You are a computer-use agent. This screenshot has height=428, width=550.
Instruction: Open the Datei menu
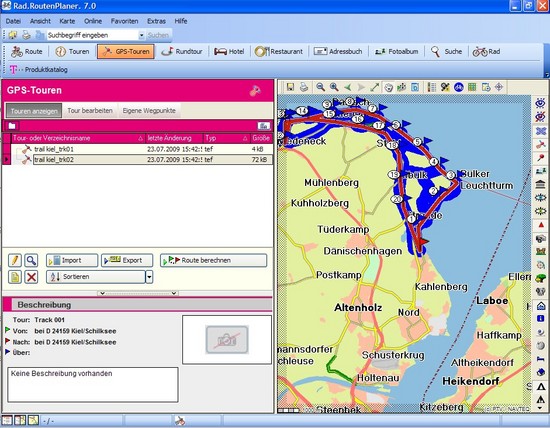point(13,21)
